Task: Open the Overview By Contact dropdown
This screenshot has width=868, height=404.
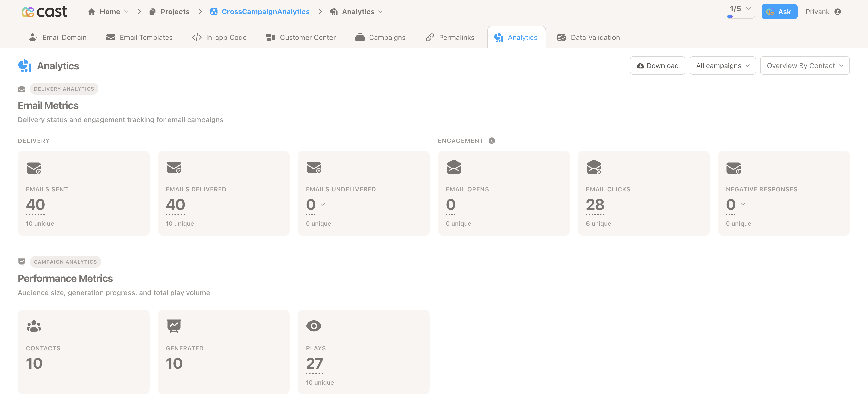Action: [805, 66]
